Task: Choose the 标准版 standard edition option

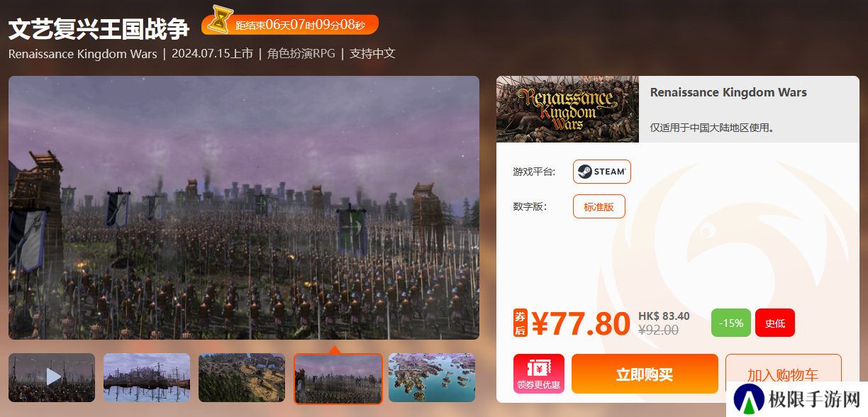Action: click(599, 206)
